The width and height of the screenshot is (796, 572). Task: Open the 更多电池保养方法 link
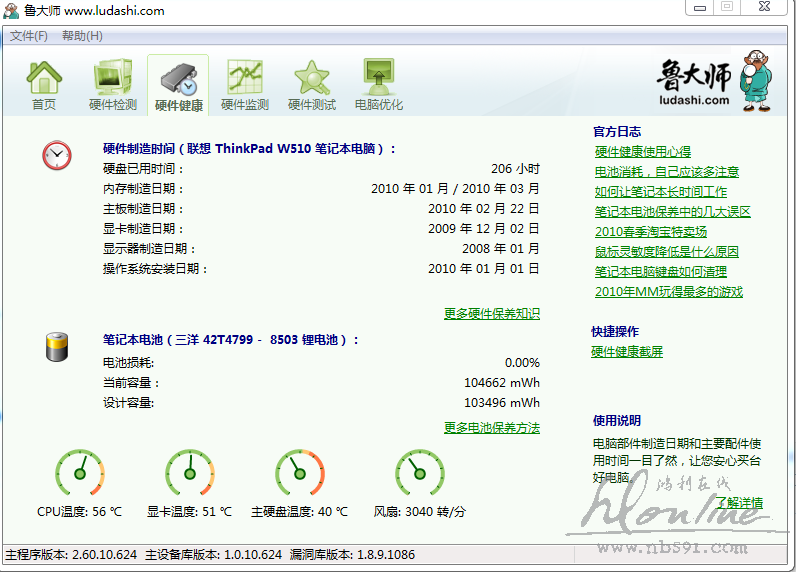point(491,427)
